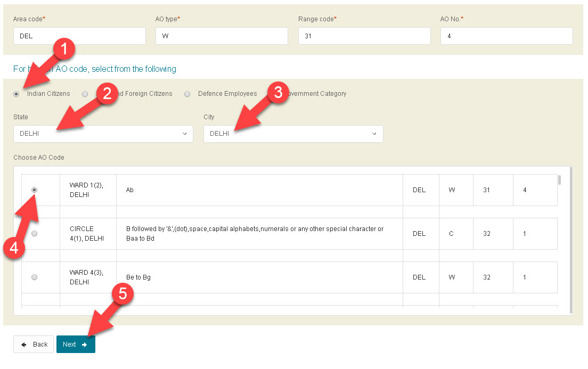Go back using the Back button
The width and height of the screenshot is (588, 369).
(x=34, y=345)
